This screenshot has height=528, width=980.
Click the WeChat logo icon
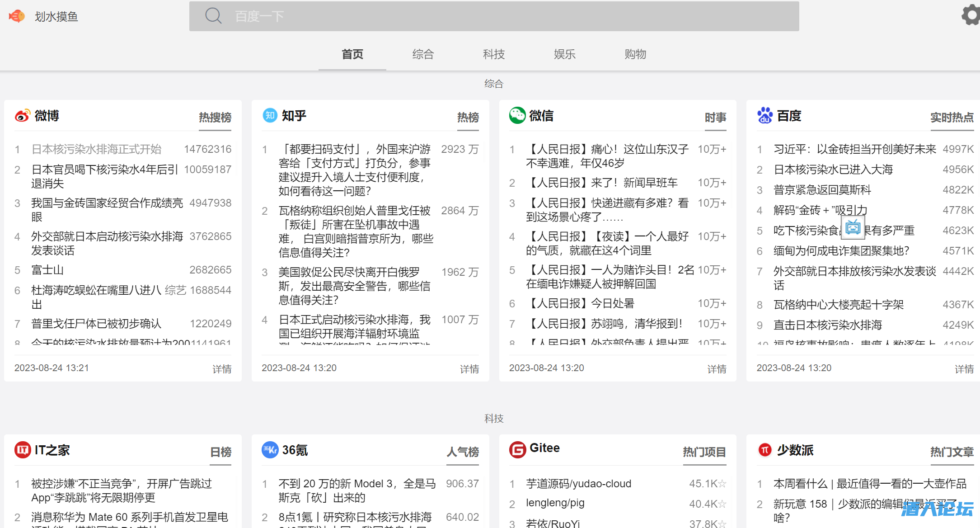pos(517,115)
